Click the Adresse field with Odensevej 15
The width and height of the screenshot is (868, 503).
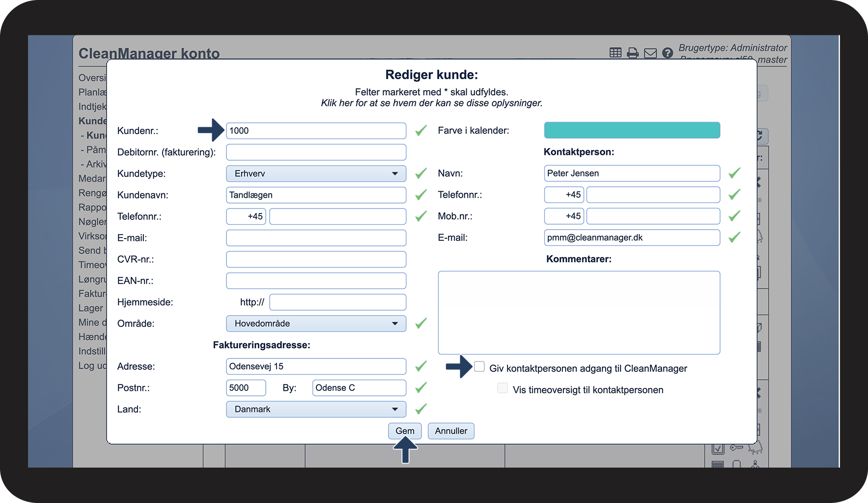click(316, 366)
